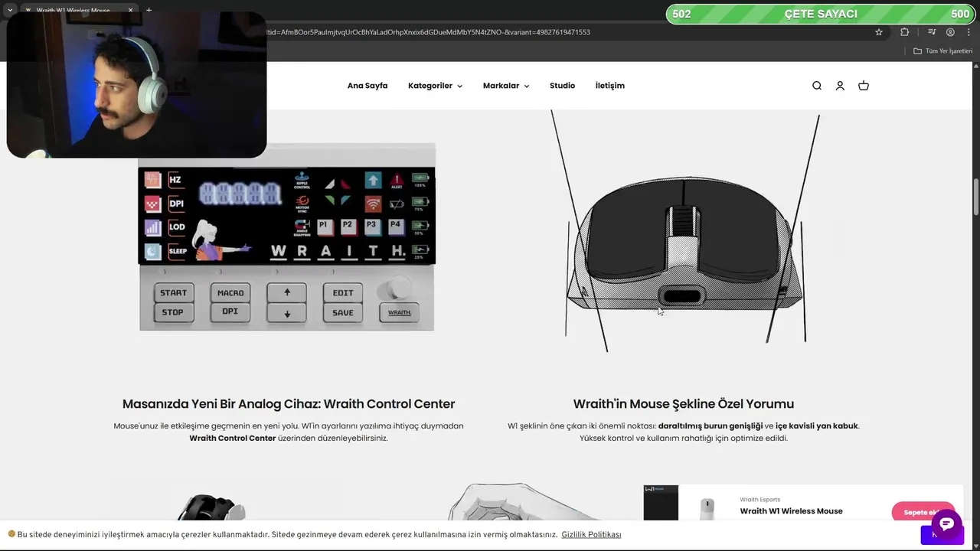The height and width of the screenshot is (551, 980).
Task: Click the Wraith Control Center device image
Action: click(x=286, y=236)
